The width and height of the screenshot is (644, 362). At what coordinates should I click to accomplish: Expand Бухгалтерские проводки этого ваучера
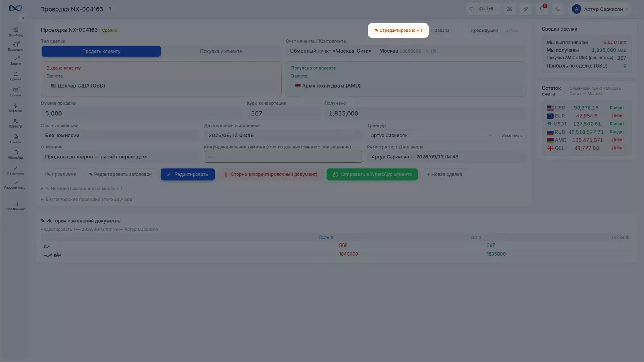pyautogui.click(x=87, y=200)
